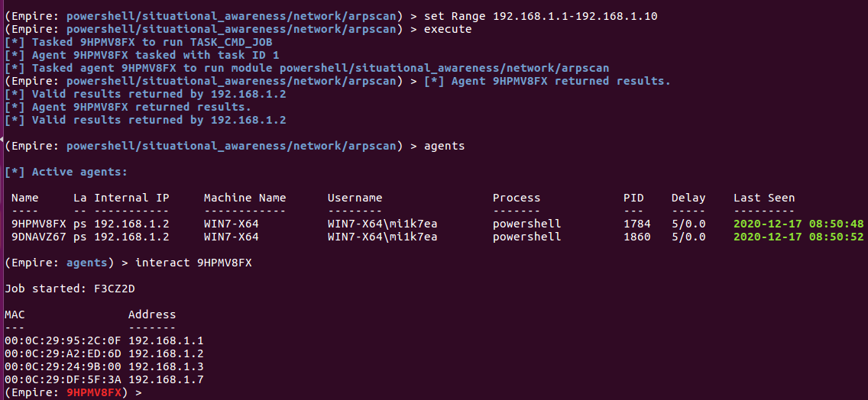Screen dimensions: 868x400
Task: Select PID value 1784
Action: (x=636, y=224)
